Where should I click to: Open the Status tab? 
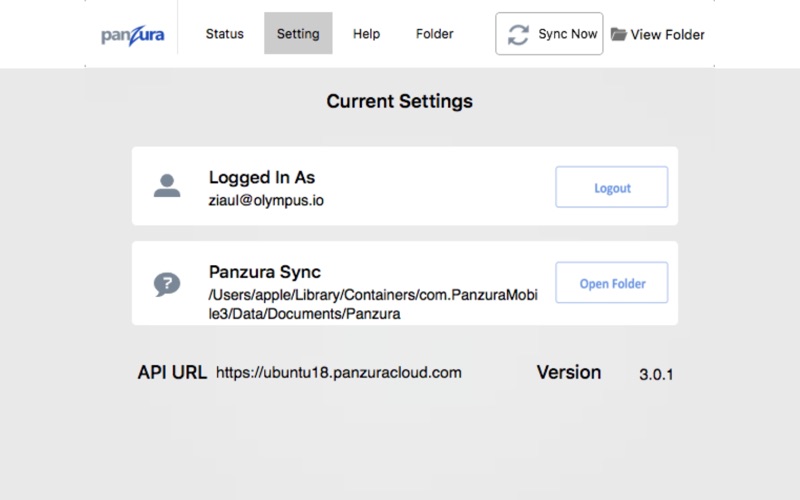[224, 34]
